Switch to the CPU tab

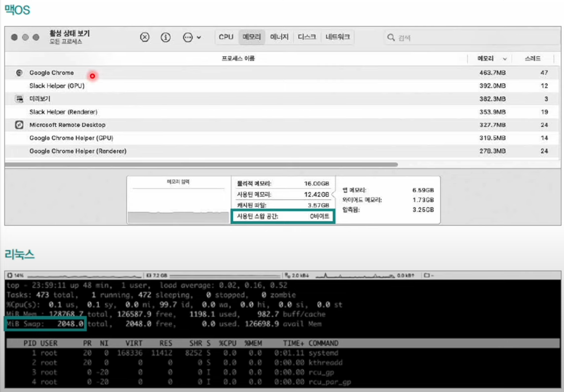coord(226,37)
